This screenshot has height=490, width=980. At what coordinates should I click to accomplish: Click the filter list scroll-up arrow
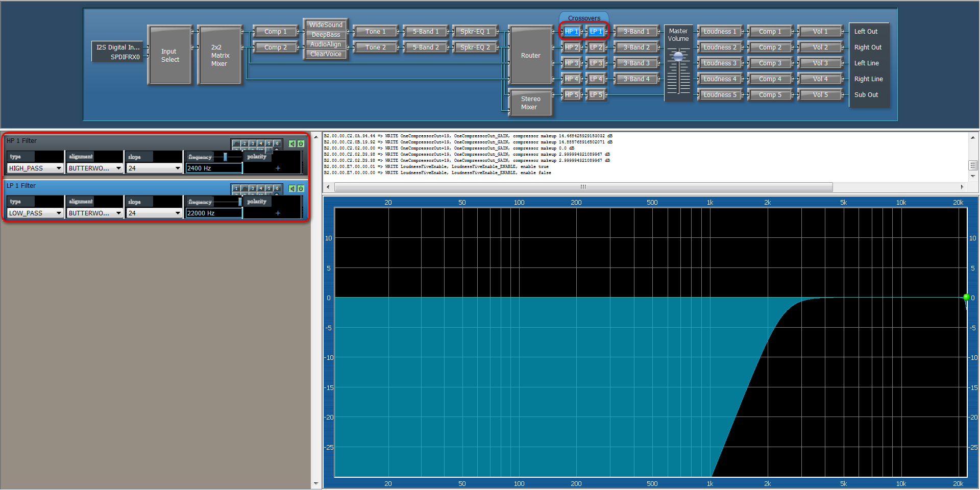316,137
